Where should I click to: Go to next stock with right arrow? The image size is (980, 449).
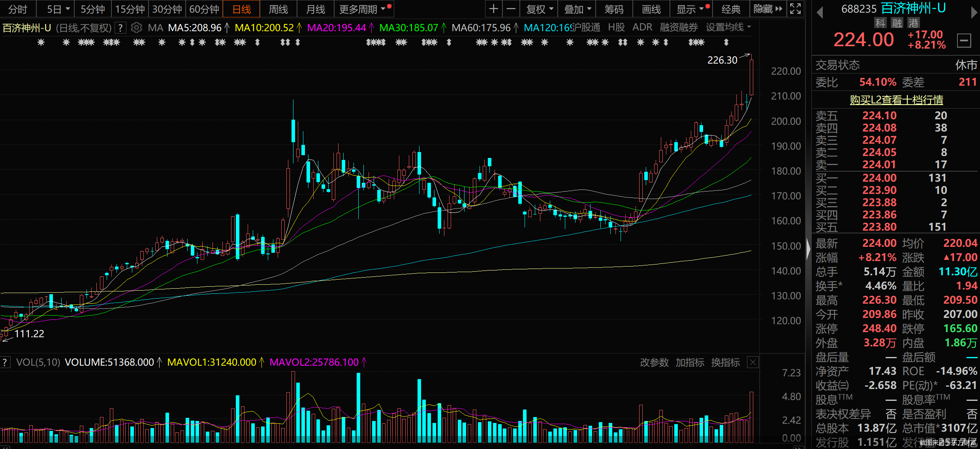click(974, 13)
